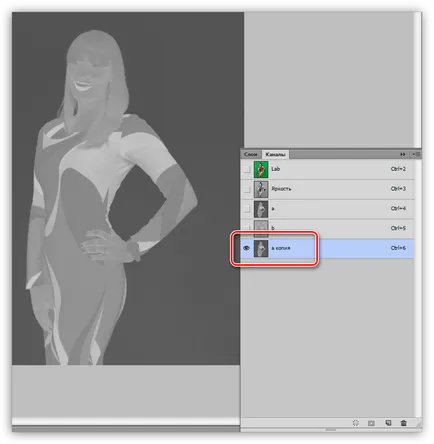Viewport: 434px width, 444px height.
Task: Switch to the Каналы tab
Action: tap(275, 154)
